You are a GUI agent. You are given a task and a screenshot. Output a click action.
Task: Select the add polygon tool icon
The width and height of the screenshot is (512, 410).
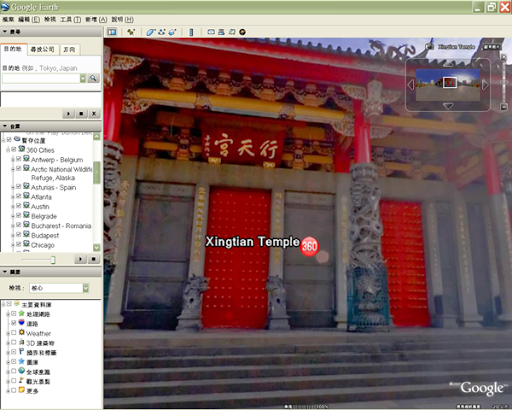(151, 32)
